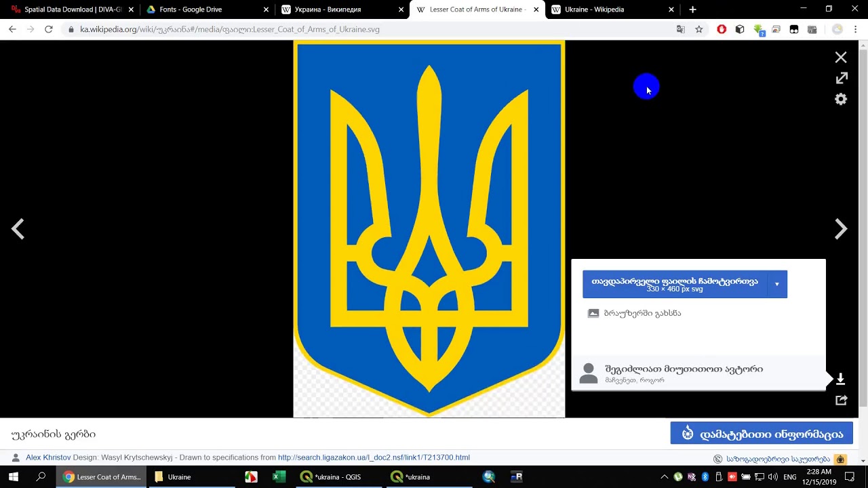Screen dimensions: 868x488
Task: Go to next image arrow
Action: pyautogui.click(x=841, y=229)
